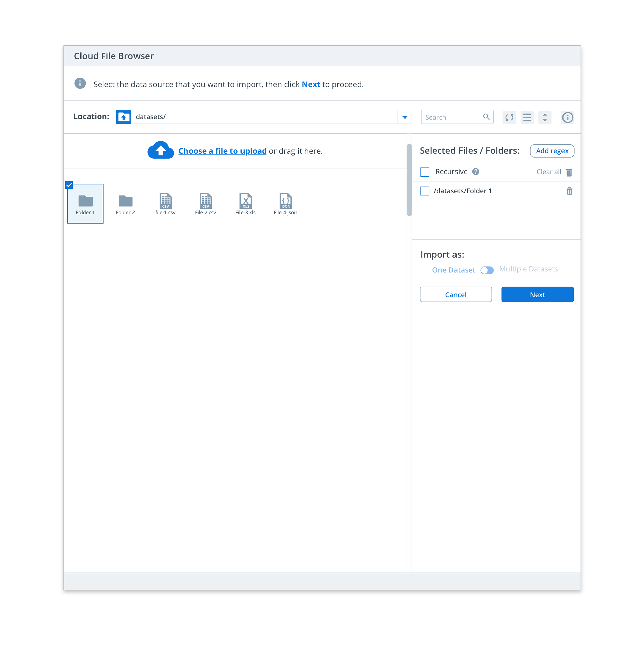Image resolution: width=644 pixels, height=653 pixels.
Task: Click the magnifier icon in the Search box
Action: 486,117
